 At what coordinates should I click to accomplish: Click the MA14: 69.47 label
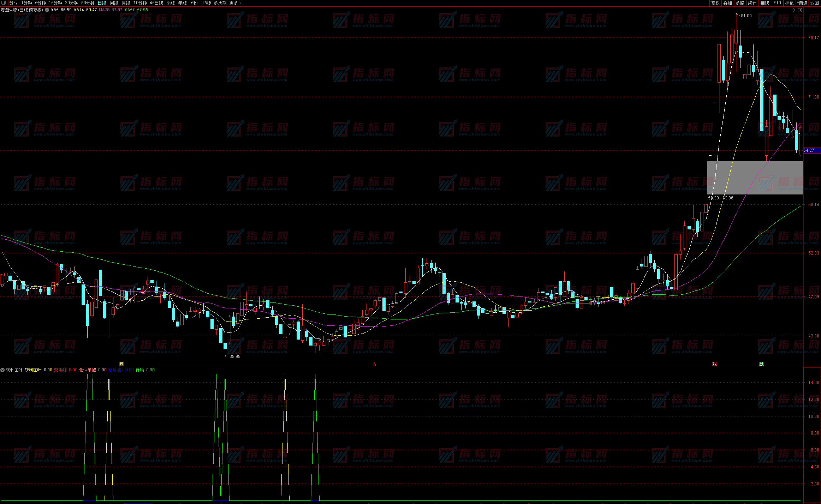coord(85,10)
